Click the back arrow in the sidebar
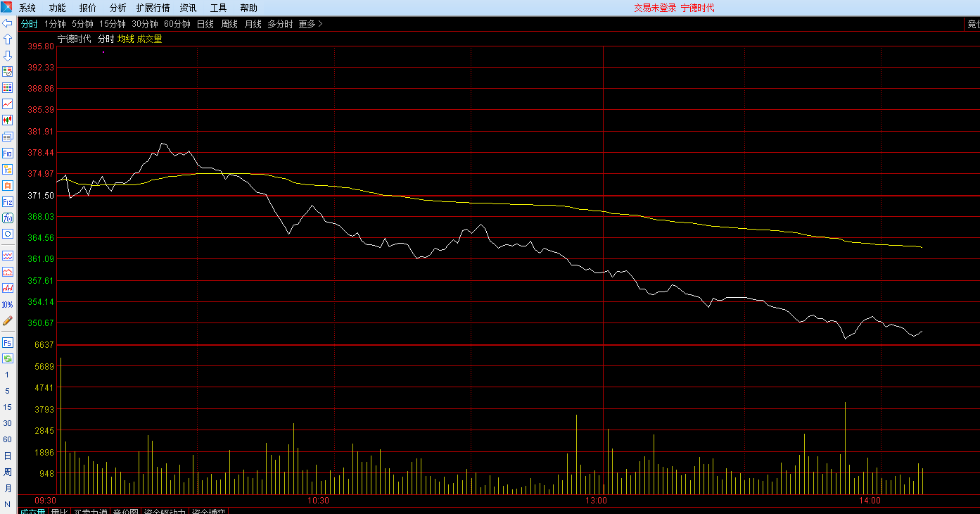 8,23
